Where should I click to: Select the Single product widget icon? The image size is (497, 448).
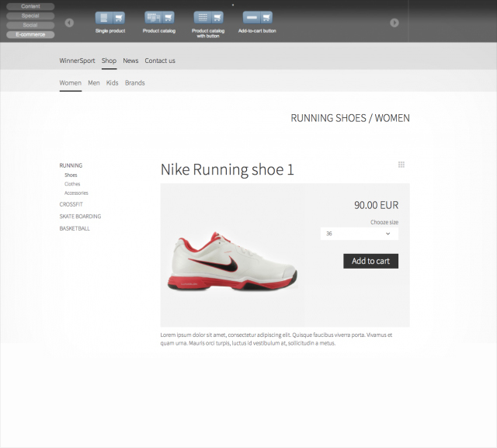pos(110,18)
